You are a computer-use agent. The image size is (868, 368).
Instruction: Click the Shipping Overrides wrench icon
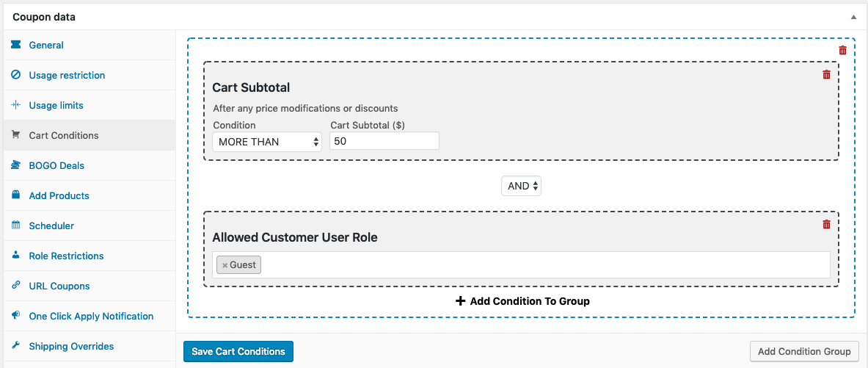coord(16,346)
